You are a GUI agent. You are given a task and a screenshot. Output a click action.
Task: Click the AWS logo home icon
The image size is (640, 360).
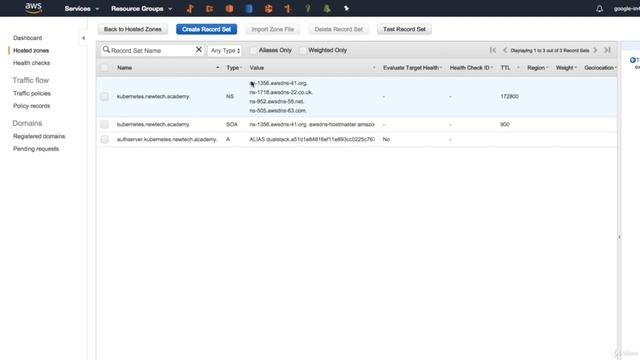[x=33, y=8]
